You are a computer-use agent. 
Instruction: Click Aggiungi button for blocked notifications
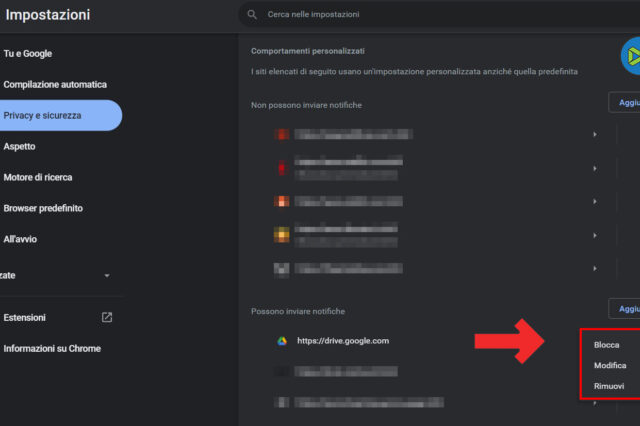coord(624,102)
